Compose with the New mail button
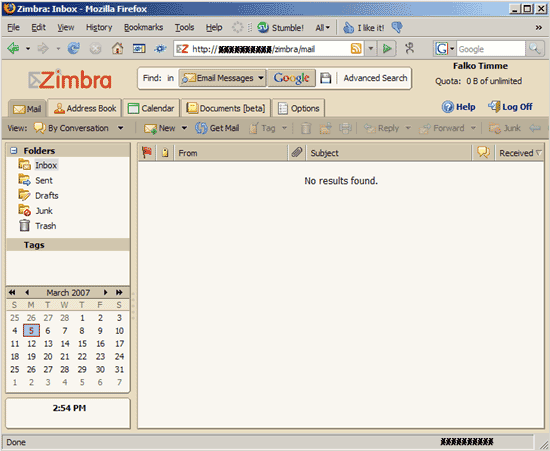Screen dimensions: 550x451 (x=160, y=128)
